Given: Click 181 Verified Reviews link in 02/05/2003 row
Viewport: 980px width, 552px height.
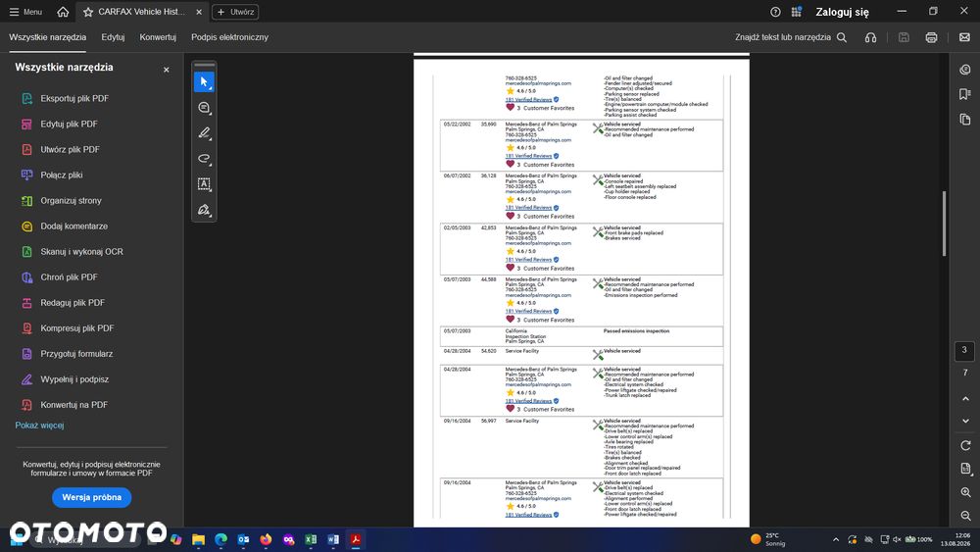Looking at the screenshot, I should [x=528, y=260].
